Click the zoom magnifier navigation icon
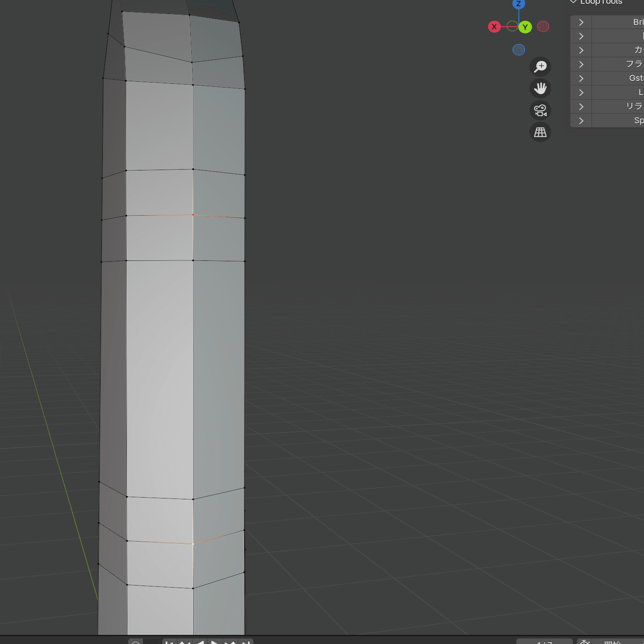Viewport: 644px width, 644px height. [540, 66]
